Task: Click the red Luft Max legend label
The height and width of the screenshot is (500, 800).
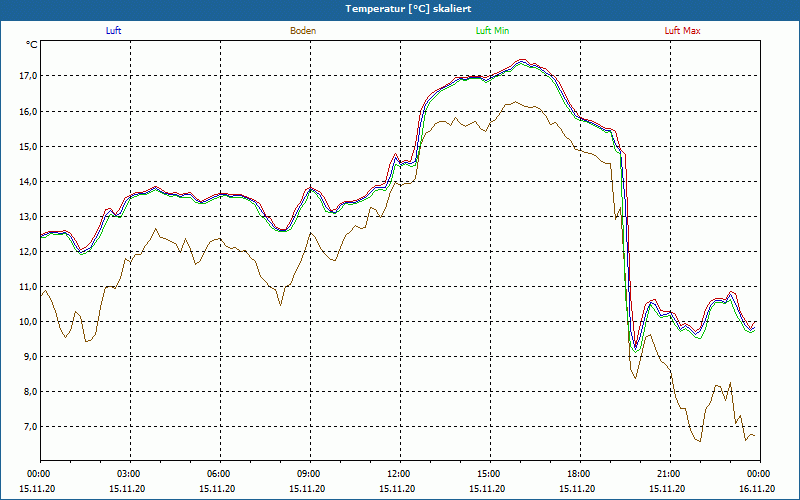Action: point(683,31)
